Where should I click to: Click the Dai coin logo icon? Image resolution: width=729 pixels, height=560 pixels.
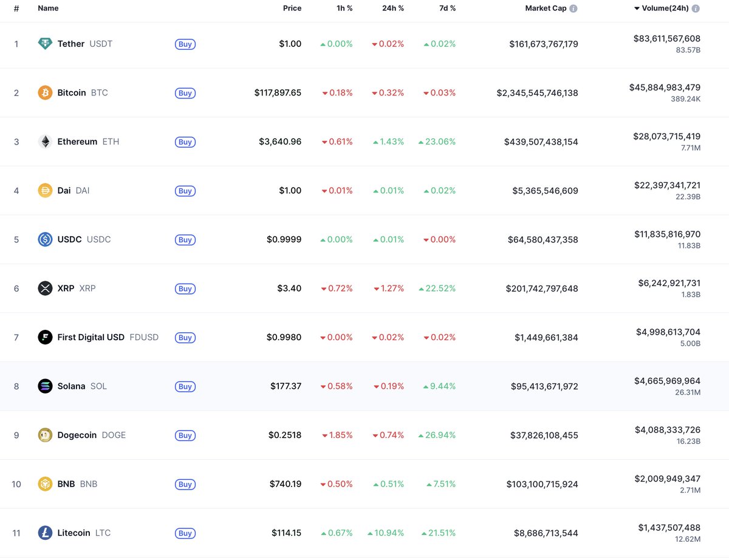[45, 191]
